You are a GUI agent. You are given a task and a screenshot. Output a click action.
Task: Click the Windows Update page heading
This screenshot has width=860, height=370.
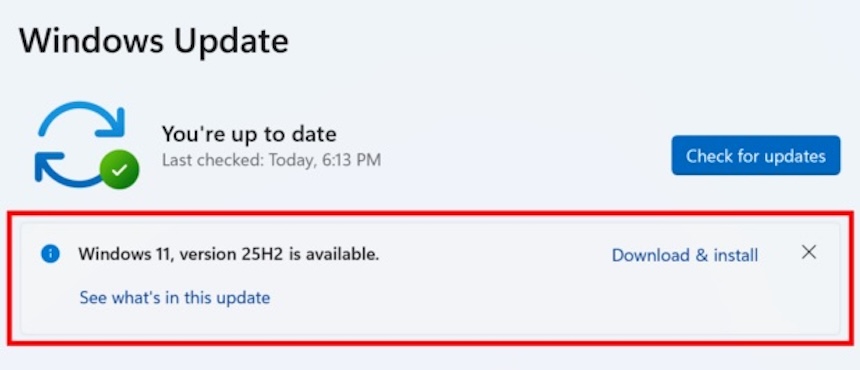click(x=154, y=40)
